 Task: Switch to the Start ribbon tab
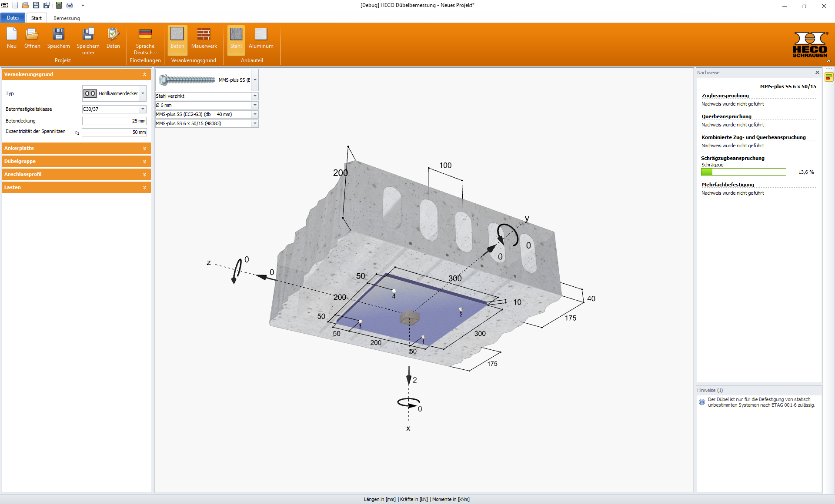[37, 18]
